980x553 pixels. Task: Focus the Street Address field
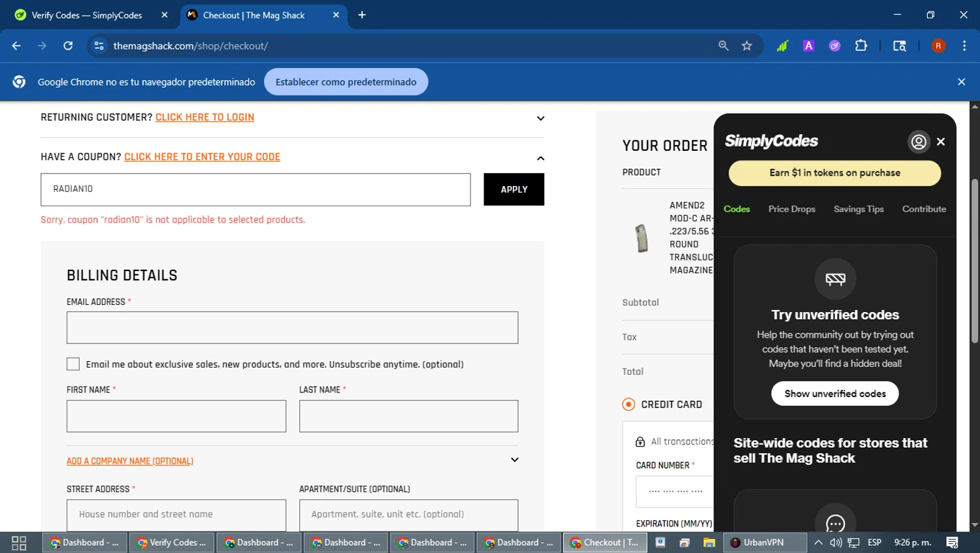click(176, 515)
